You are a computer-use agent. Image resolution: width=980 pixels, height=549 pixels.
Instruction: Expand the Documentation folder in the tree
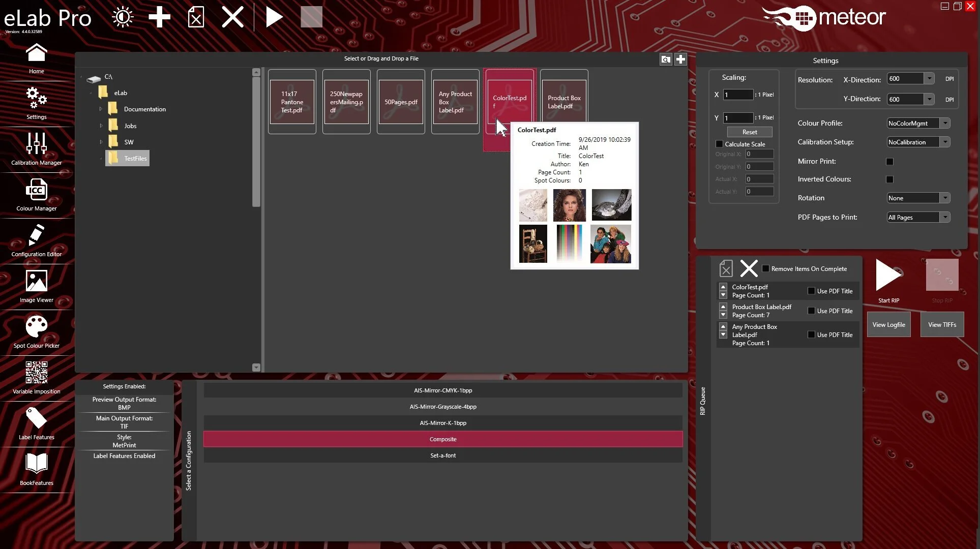[101, 109]
